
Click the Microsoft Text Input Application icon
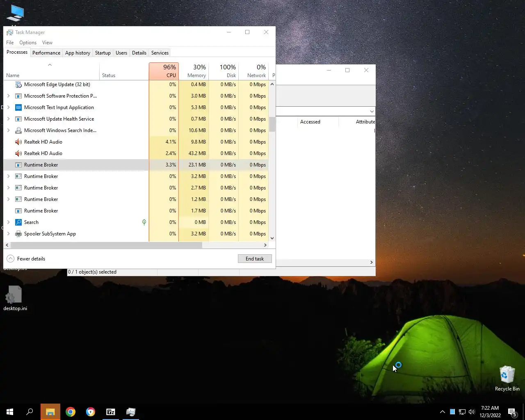[x=18, y=107]
